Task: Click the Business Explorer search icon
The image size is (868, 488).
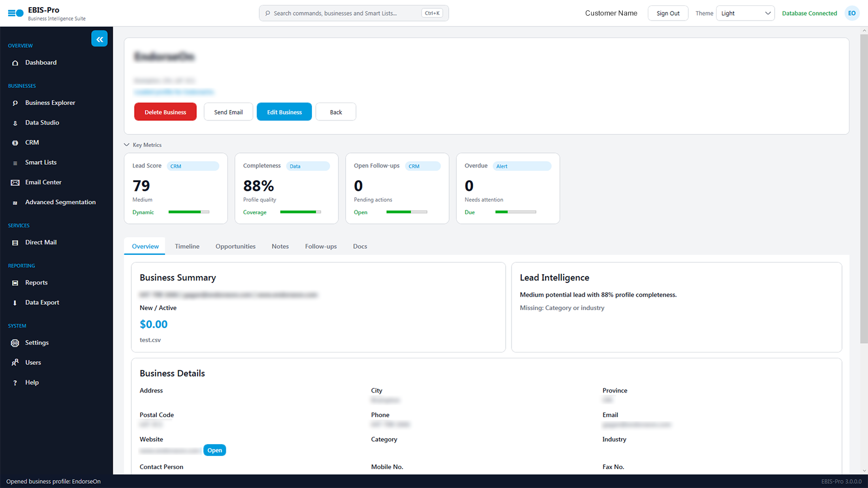Action: (x=15, y=103)
